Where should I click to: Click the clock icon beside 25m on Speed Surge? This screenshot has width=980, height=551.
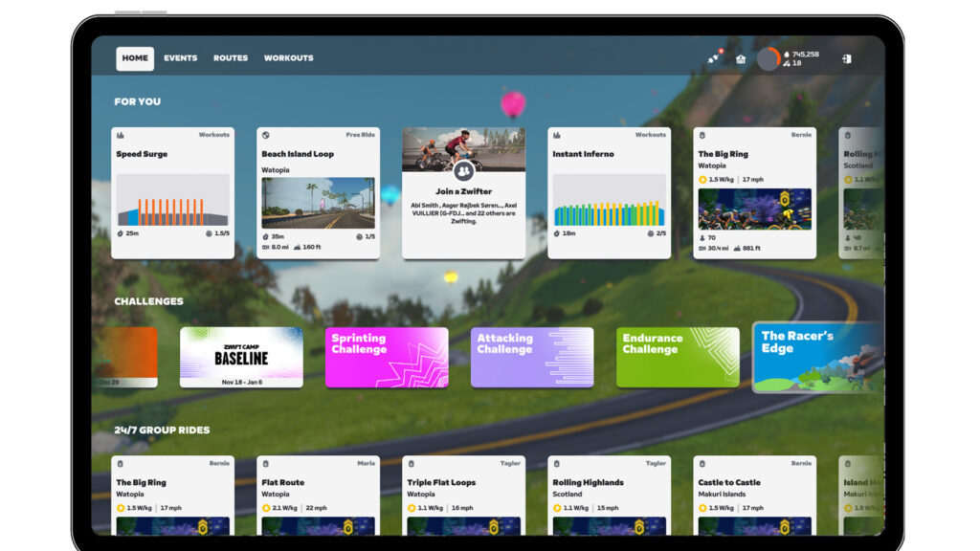[x=120, y=233]
